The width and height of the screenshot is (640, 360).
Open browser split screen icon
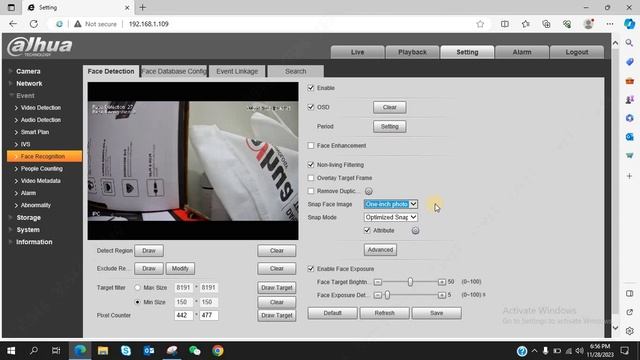pyautogui.click(x=505, y=24)
